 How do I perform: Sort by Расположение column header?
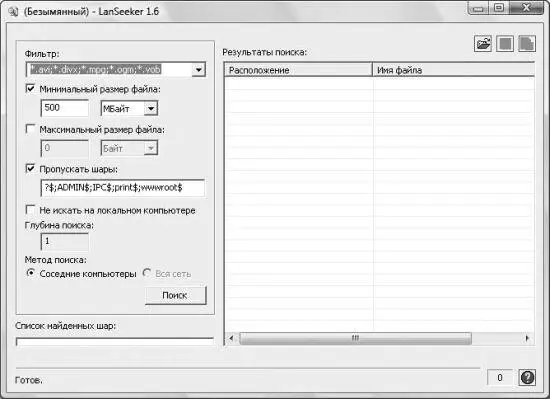298,70
